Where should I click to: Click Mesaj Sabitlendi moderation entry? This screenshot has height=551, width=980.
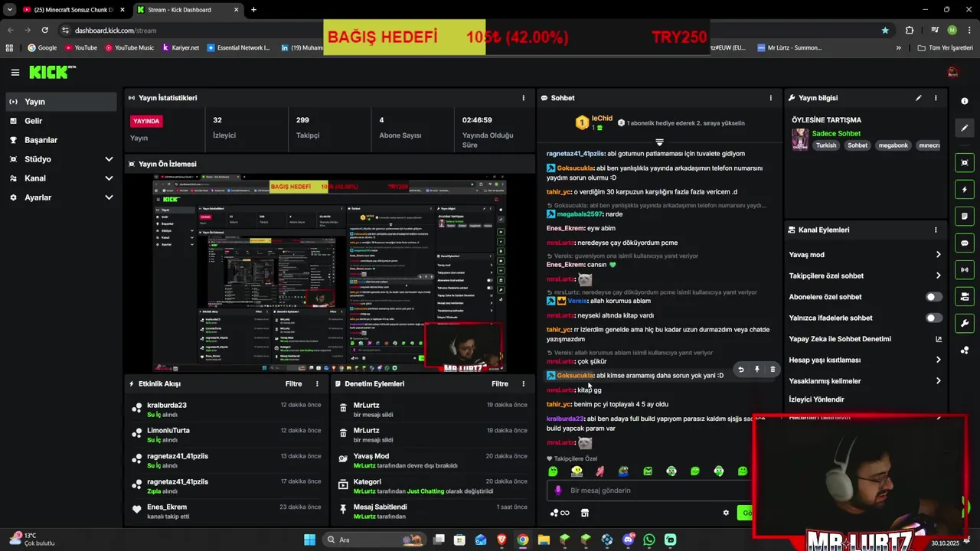(x=433, y=511)
